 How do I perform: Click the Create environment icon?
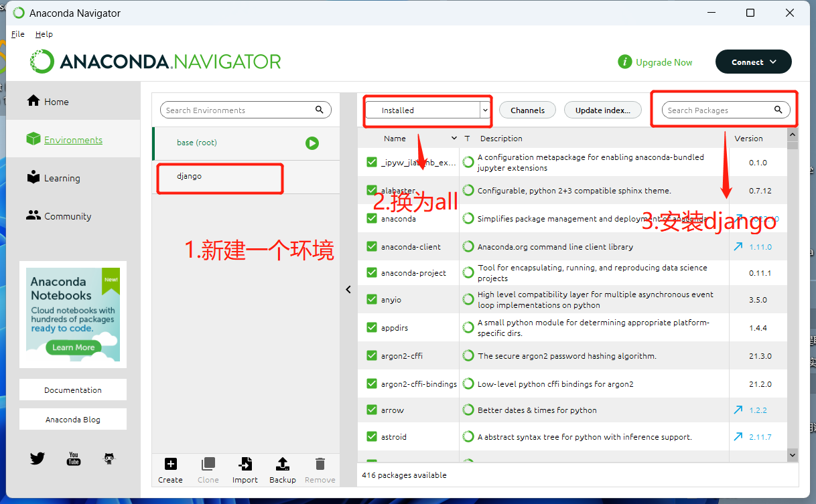pos(170,464)
